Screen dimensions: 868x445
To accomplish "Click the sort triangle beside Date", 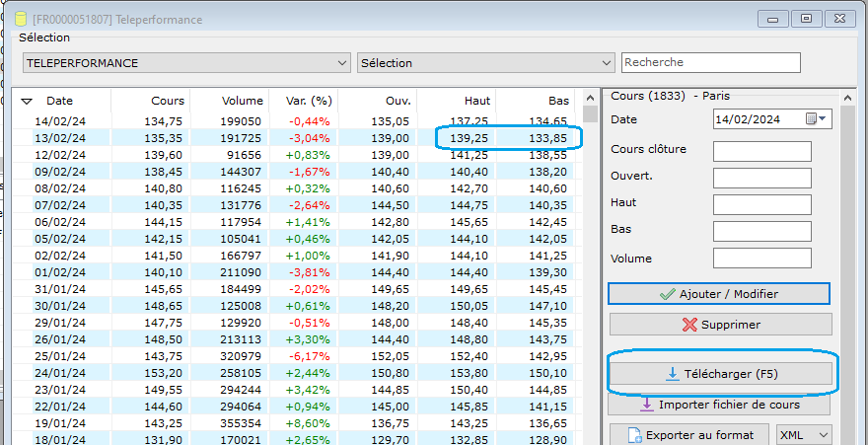I will tap(27, 102).
